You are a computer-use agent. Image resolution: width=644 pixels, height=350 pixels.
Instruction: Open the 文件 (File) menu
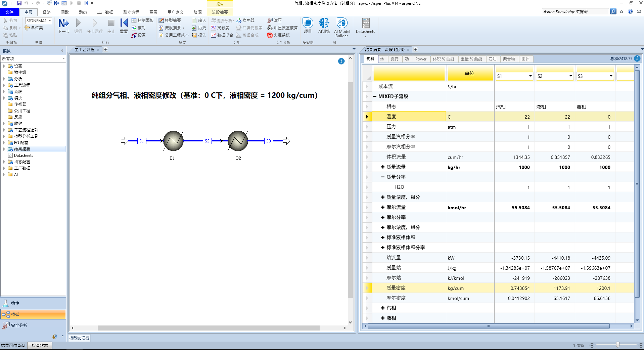(9, 12)
